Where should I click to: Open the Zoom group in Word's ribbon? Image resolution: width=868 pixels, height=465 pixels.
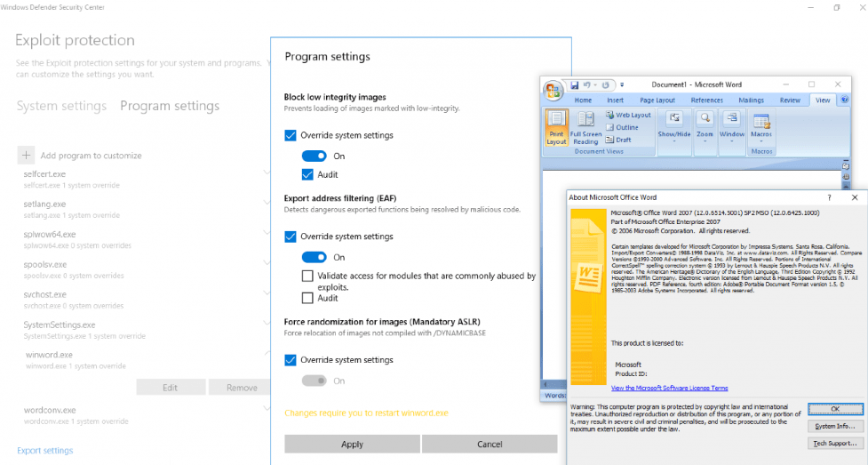pyautogui.click(x=705, y=127)
